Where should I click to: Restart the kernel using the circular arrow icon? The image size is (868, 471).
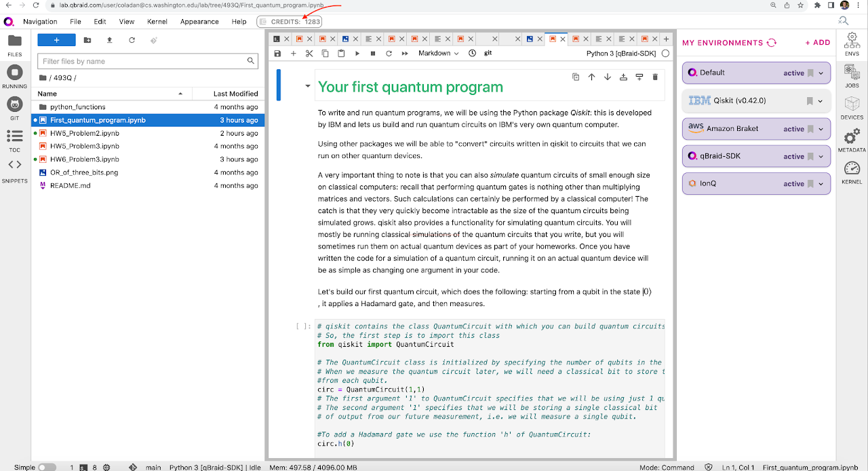[x=389, y=53]
